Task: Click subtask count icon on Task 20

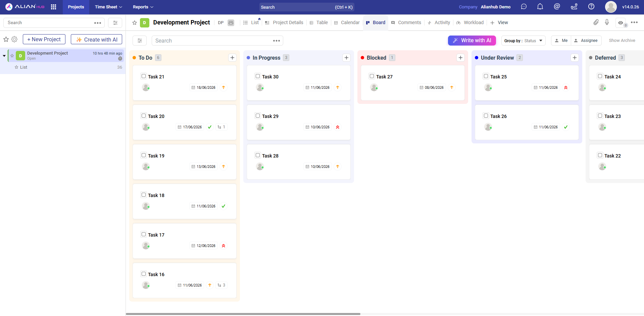Action: 221,127
